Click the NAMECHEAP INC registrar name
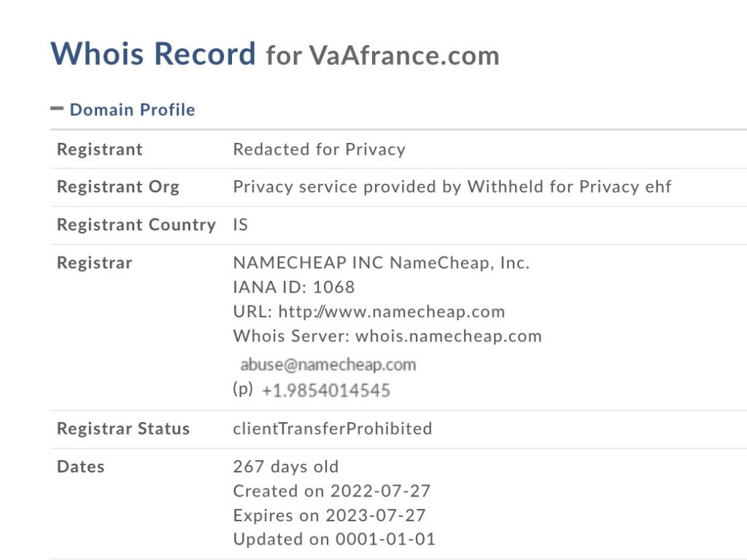This screenshot has height=560, width=747. 308,262
